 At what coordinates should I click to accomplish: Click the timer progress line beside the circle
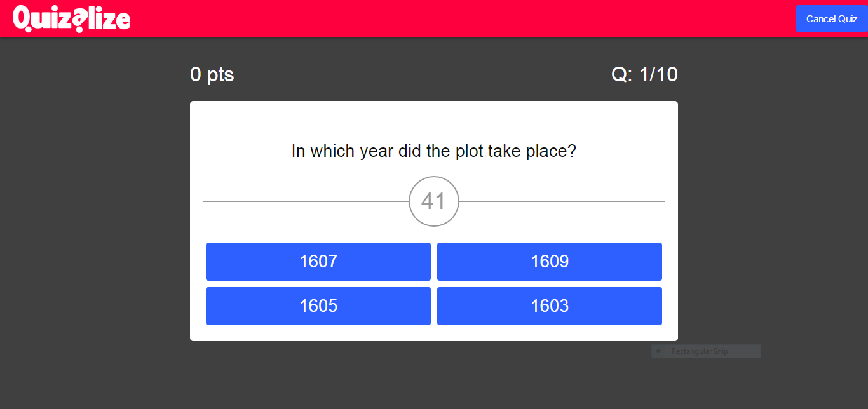coord(305,201)
